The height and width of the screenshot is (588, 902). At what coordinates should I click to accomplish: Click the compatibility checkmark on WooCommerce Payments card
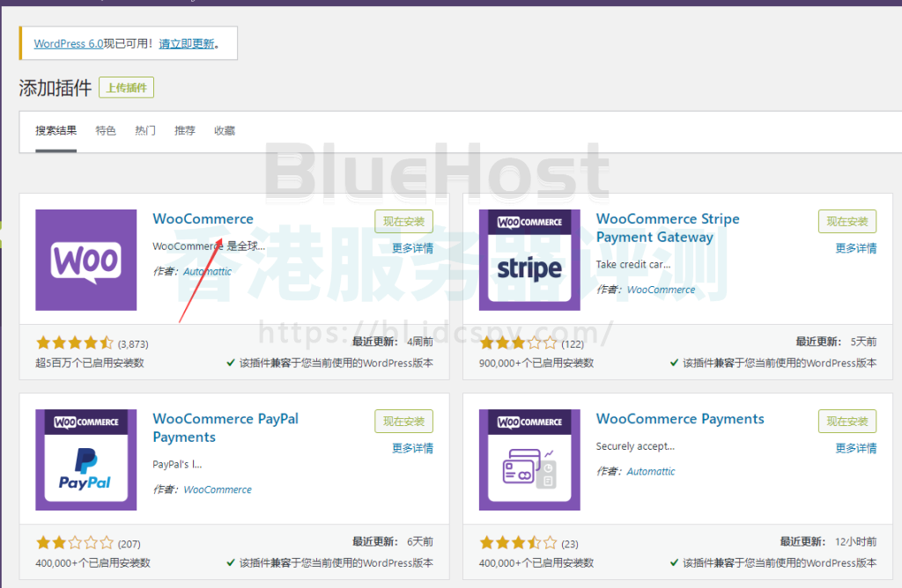tap(674, 562)
